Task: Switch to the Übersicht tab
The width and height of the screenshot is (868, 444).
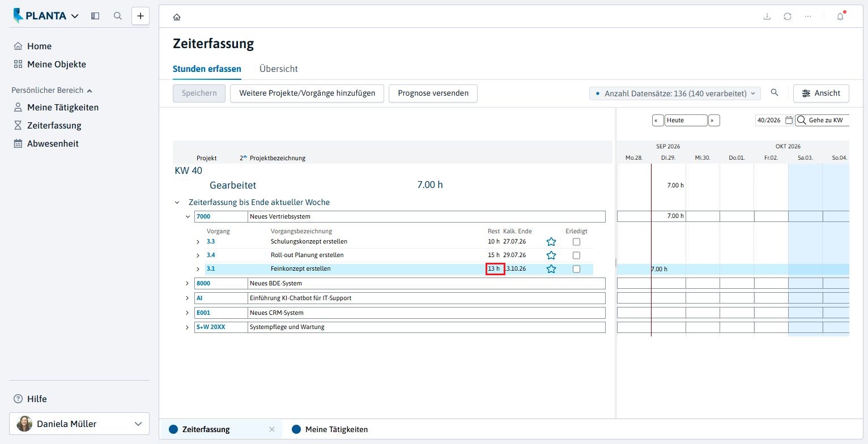Action: 279,69
